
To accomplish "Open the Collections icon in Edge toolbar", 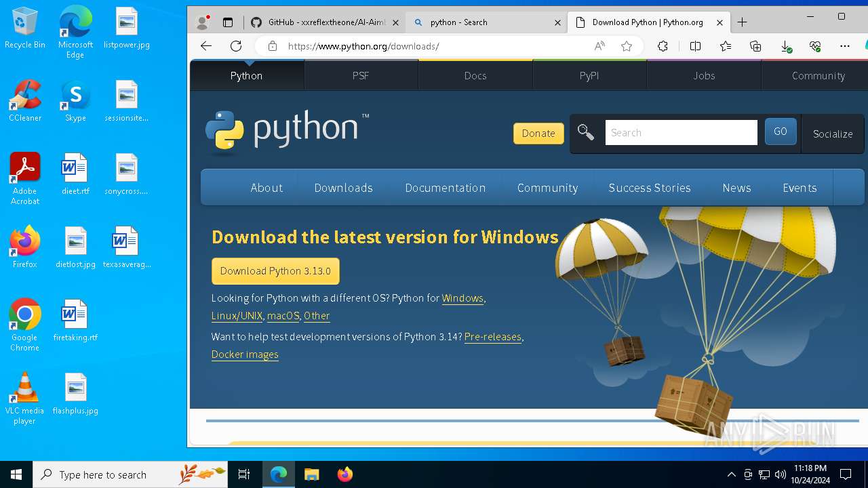I will click(x=755, y=46).
